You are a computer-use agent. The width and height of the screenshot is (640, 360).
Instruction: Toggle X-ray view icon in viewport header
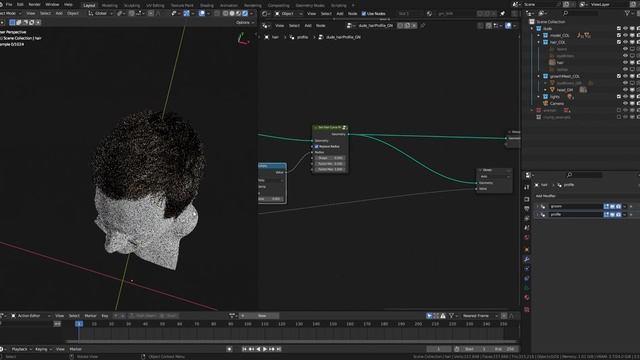(x=217, y=13)
